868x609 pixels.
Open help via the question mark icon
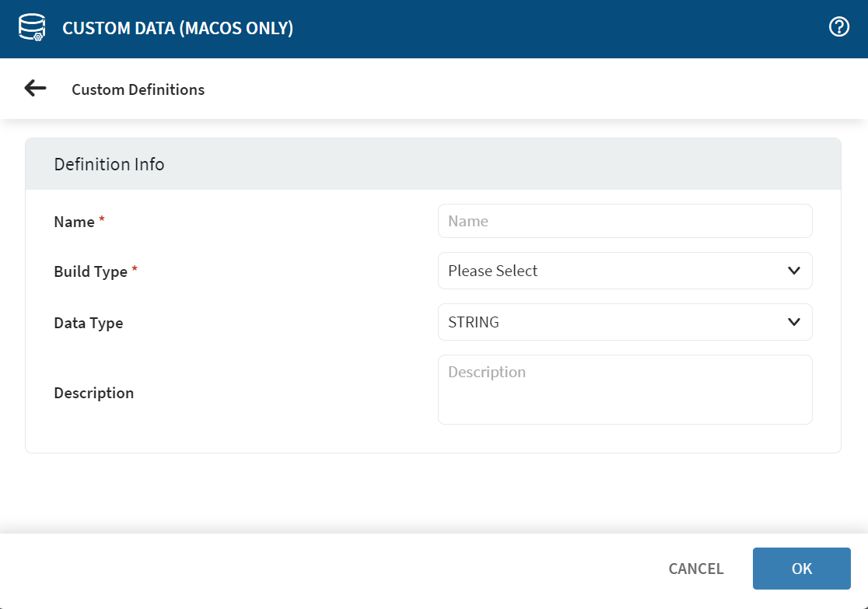[838, 28]
